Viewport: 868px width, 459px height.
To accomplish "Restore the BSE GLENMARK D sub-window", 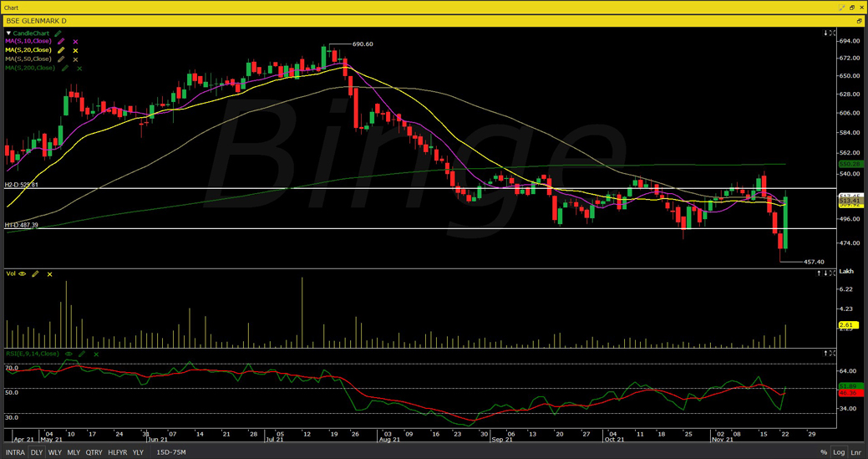I will pyautogui.click(x=859, y=21).
